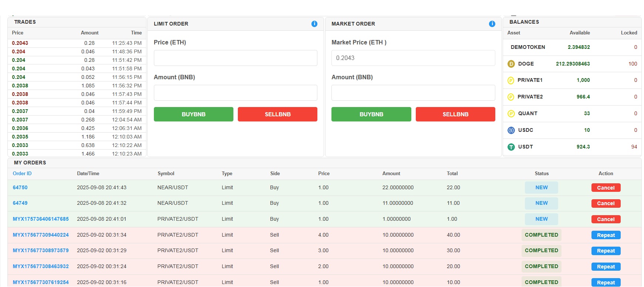Screen dimensions: 644x287
Task: Click the PRIVATE2 token icon in Balances
Action: (510, 97)
